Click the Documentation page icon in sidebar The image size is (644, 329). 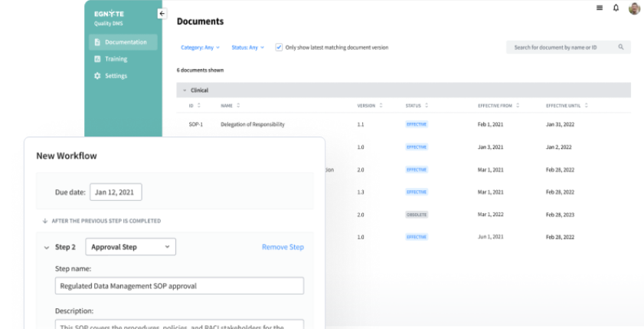pyautogui.click(x=97, y=42)
